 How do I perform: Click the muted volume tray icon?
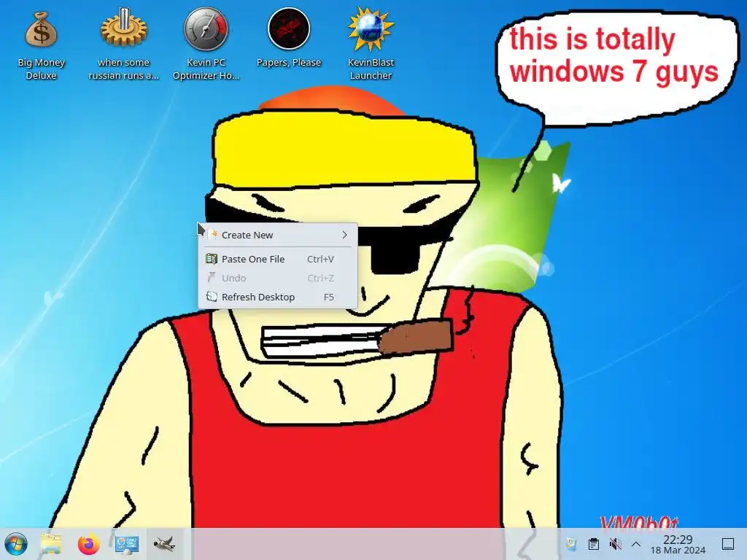pos(616,544)
